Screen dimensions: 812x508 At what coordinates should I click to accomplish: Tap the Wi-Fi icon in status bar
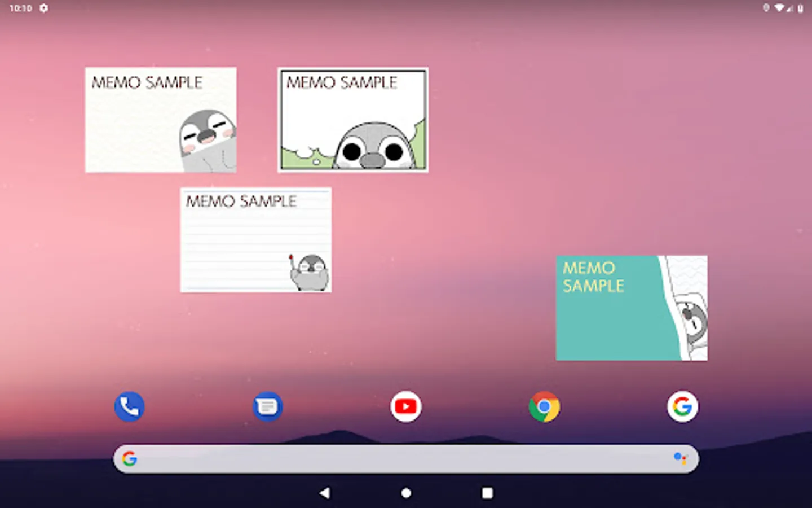click(x=779, y=8)
